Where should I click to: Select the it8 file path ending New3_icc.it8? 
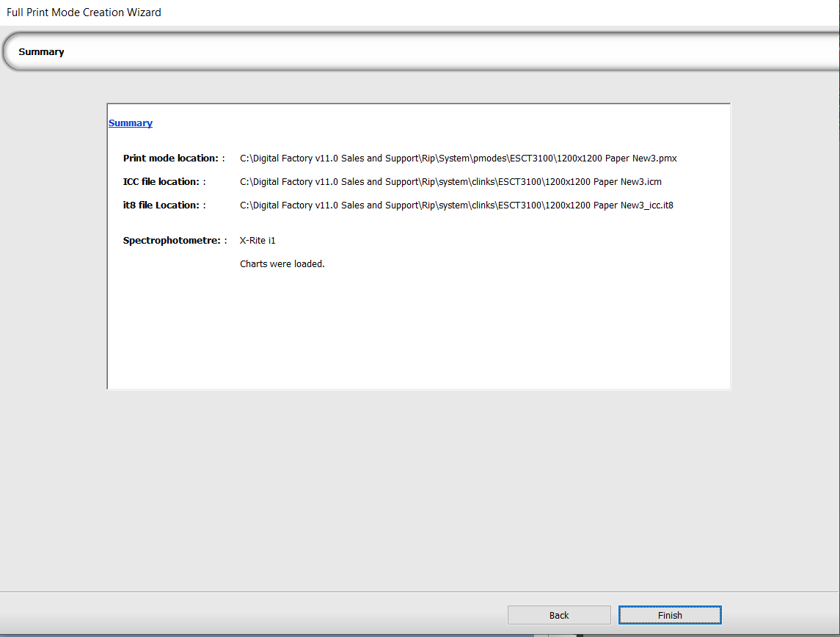pos(456,205)
